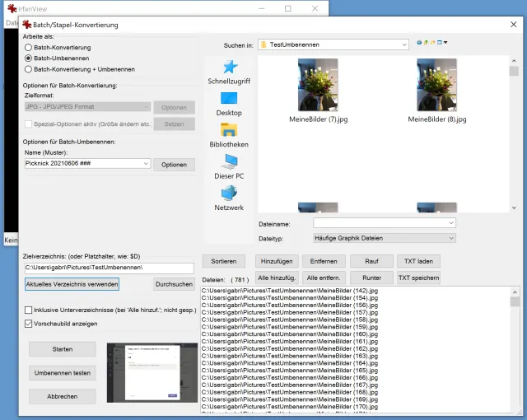This screenshot has height=420, width=527.
Task: Click the Zielverzeichnis path input field
Action: 109,268
